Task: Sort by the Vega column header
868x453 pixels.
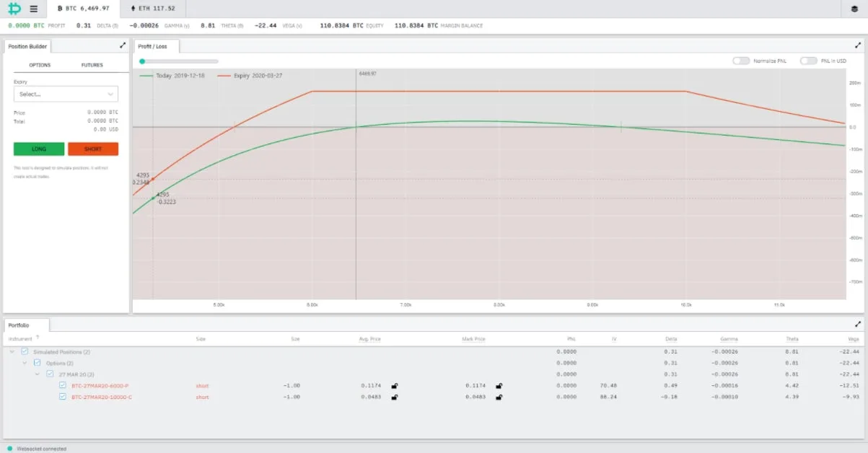Action: 854,338
